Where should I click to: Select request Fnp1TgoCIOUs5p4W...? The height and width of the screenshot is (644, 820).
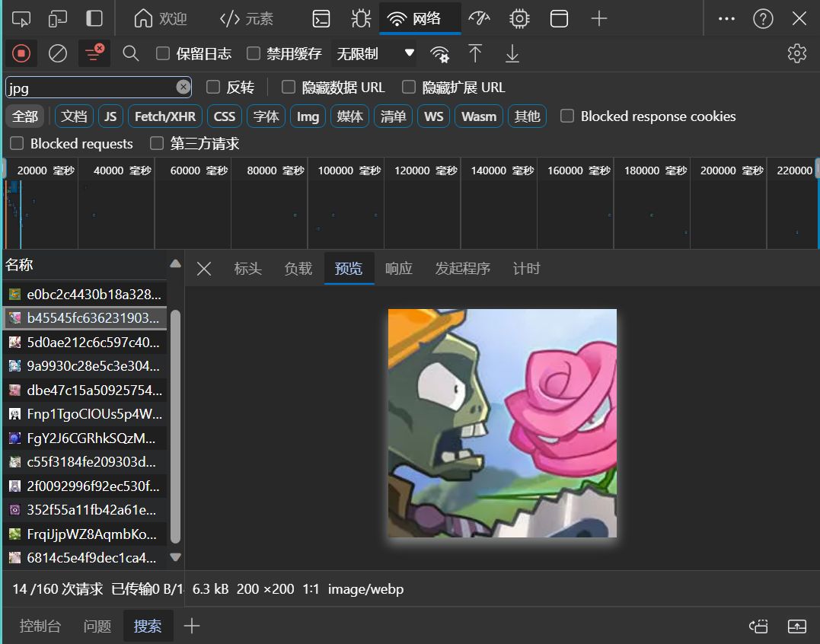(x=85, y=414)
